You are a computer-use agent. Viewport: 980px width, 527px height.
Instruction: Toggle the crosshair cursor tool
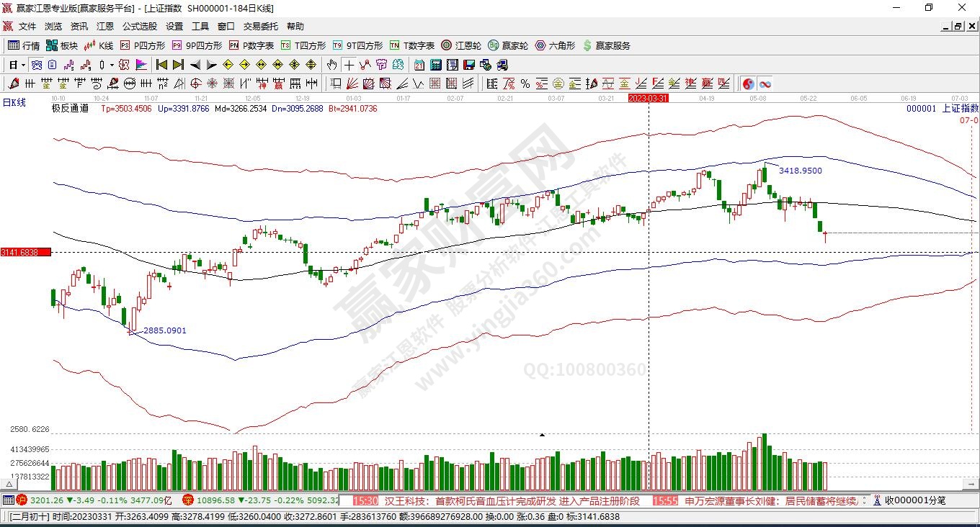click(x=349, y=65)
